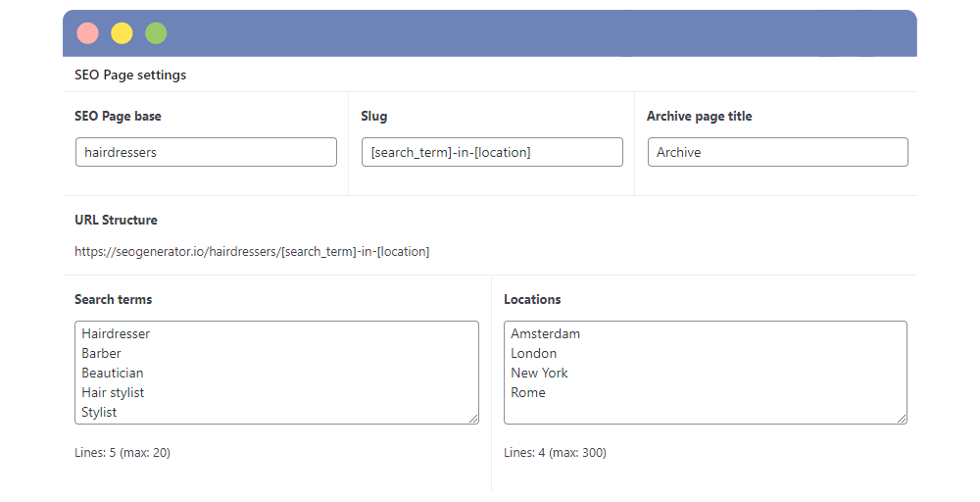Click the yellow window circle icon
The width and height of the screenshot is (980, 502).
click(x=122, y=33)
